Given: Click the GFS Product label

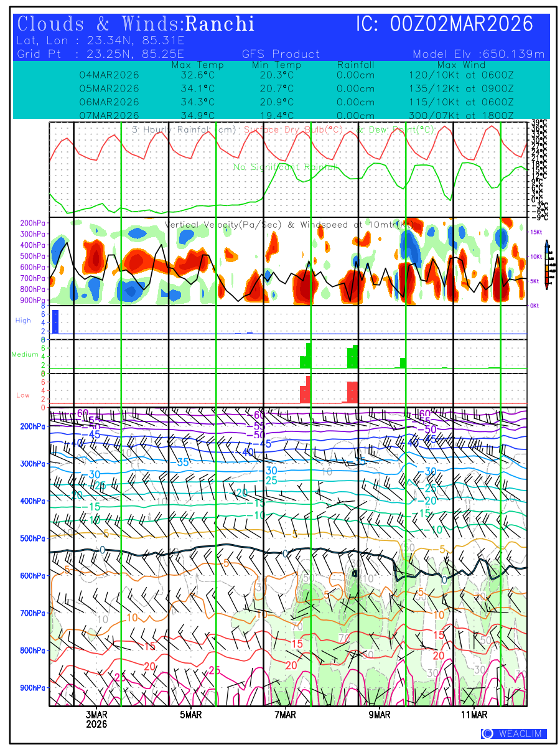Looking at the screenshot, I should pyautogui.click(x=281, y=54).
